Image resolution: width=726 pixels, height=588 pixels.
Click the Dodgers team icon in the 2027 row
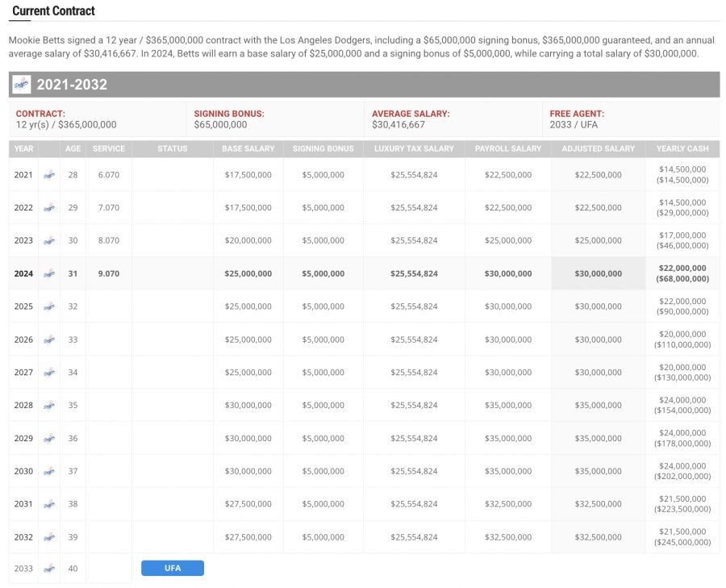(x=49, y=373)
